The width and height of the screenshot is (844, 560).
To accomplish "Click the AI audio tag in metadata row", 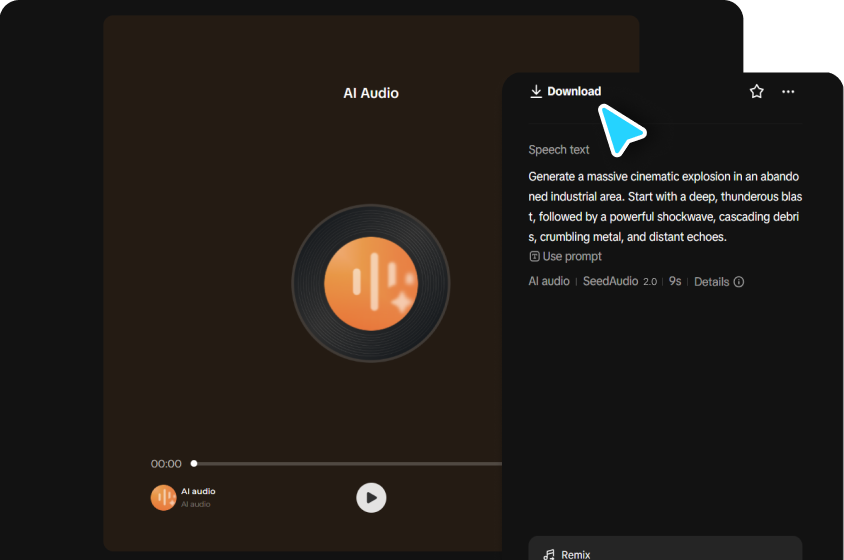I will click(x=548, y=281).
